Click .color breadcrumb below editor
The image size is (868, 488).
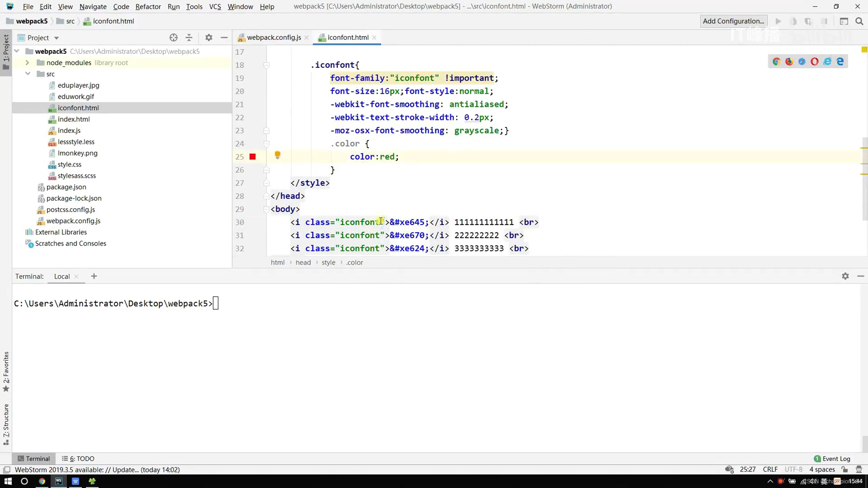coord(354,262)
